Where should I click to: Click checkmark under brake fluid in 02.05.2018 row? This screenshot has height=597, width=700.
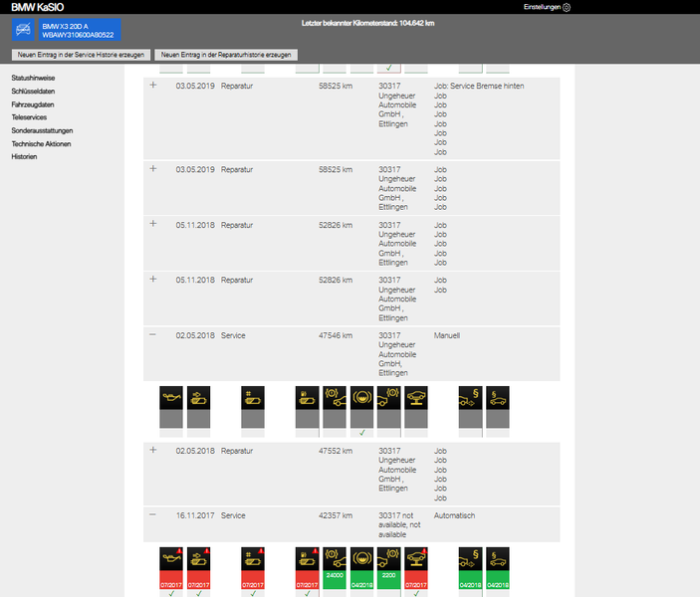coord(362,433)
